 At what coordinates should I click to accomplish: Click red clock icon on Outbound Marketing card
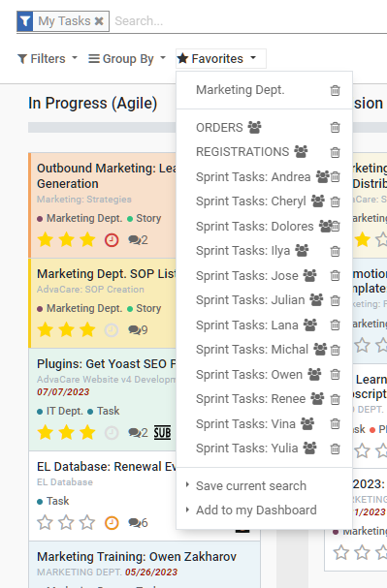112,240
